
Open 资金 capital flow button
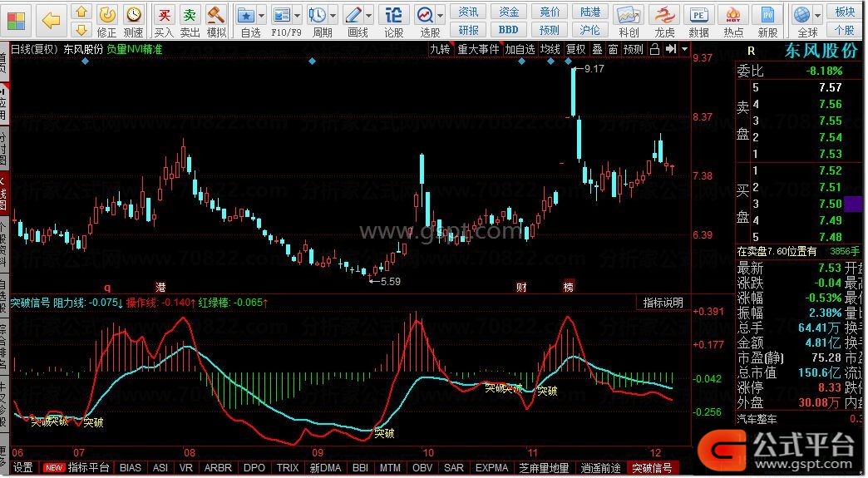pos(509,12)
